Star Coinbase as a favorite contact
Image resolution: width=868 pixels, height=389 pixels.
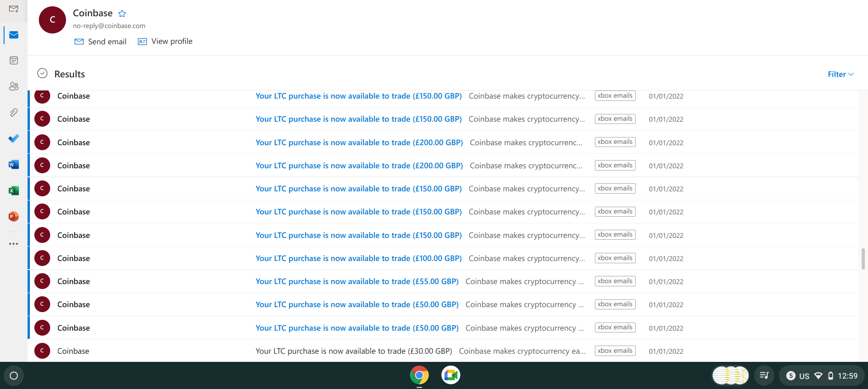tap(122, 14)
